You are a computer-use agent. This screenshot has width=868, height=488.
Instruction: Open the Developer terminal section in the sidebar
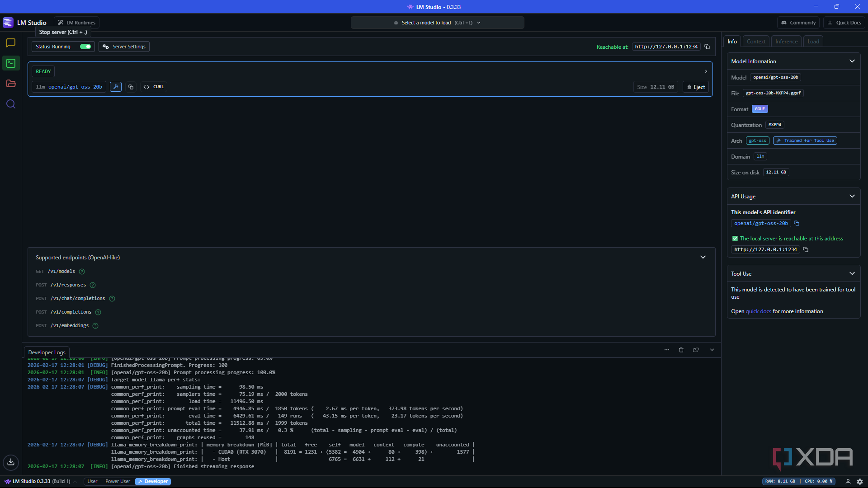point(11,63)
